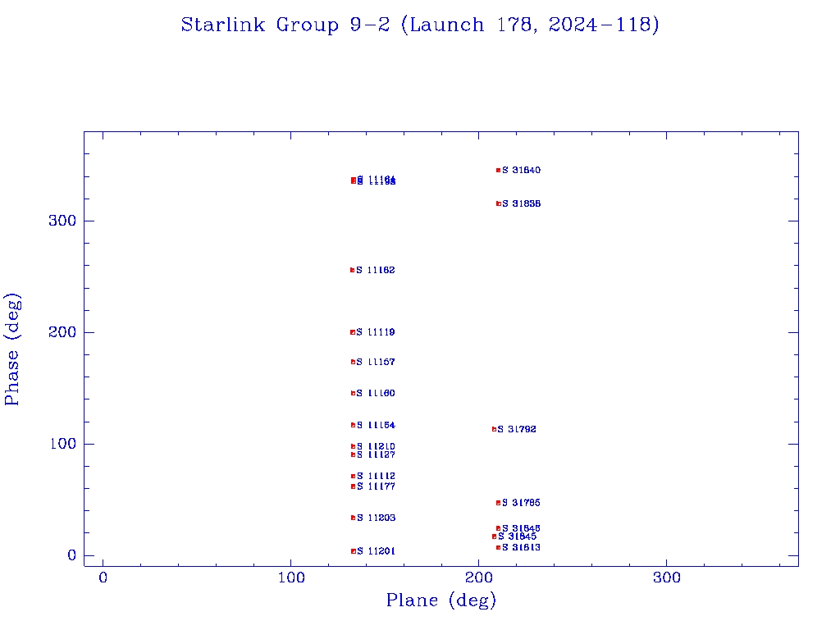Click the red marker beside S 11201
The width and height of the screenshot is (840, 630).
354,551
